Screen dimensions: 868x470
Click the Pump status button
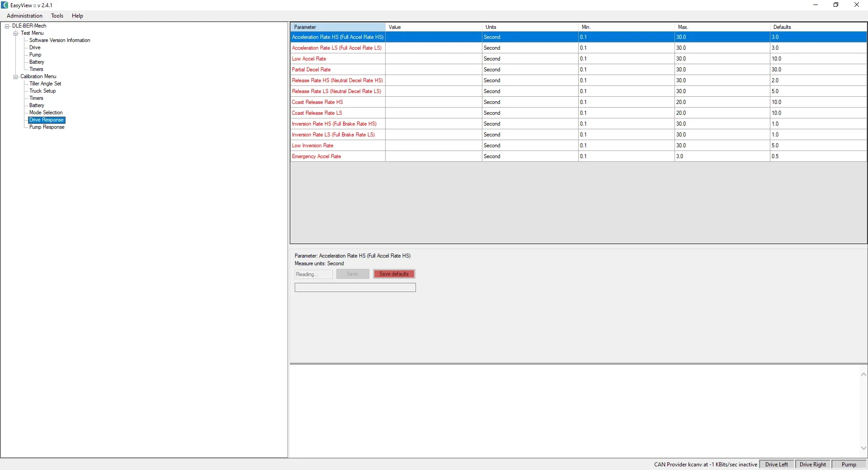(x=849, y=464)
